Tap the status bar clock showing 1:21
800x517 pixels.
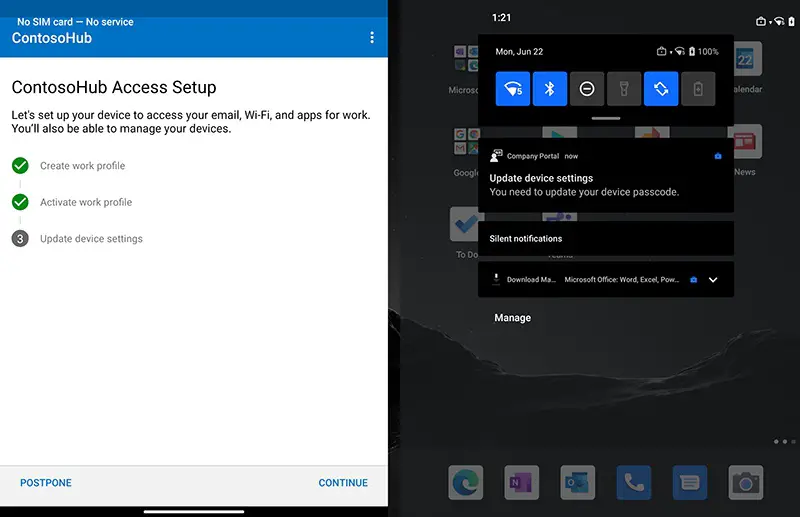point(502,17)
